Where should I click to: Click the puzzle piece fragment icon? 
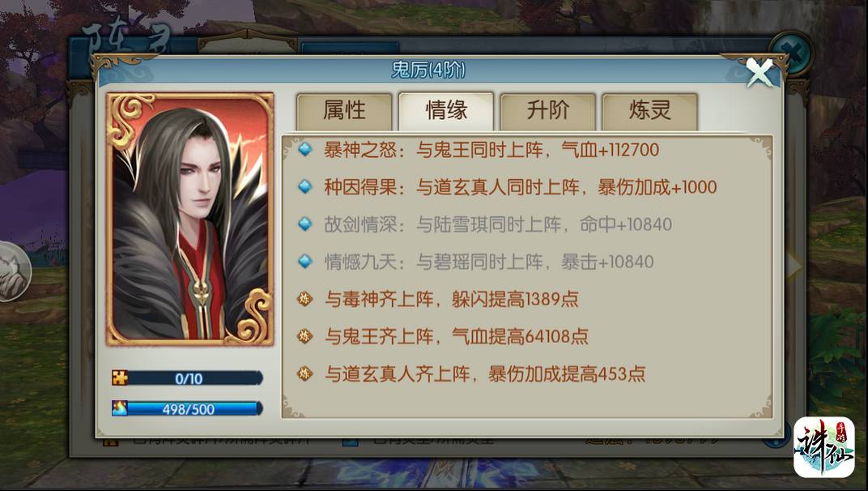pyautogui.click(x=120, y=378)
